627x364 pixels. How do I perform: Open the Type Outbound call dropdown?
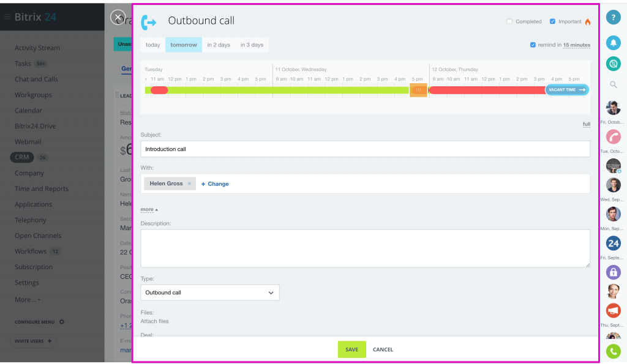click(x=210, y=292)
